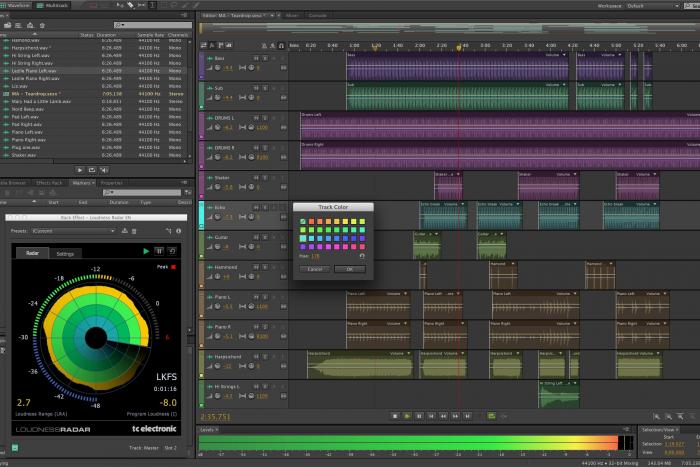Toggle loop playback in files panel

[93, 170]
